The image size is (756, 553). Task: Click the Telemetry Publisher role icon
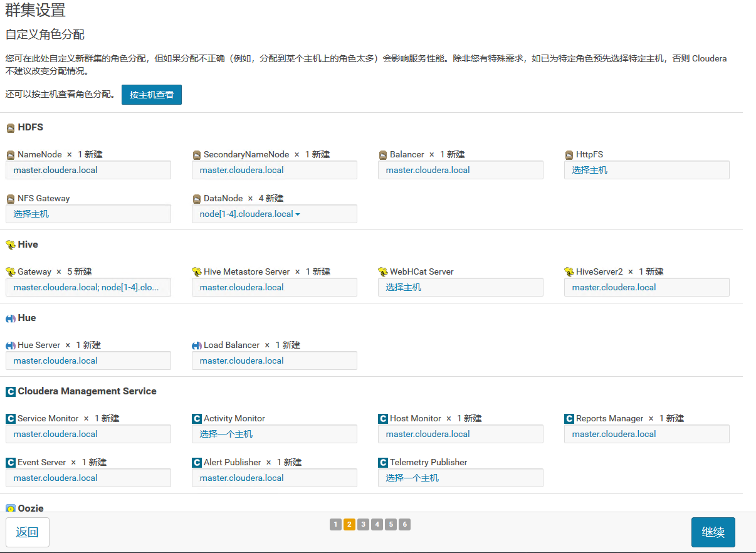[x=383, y=463]
